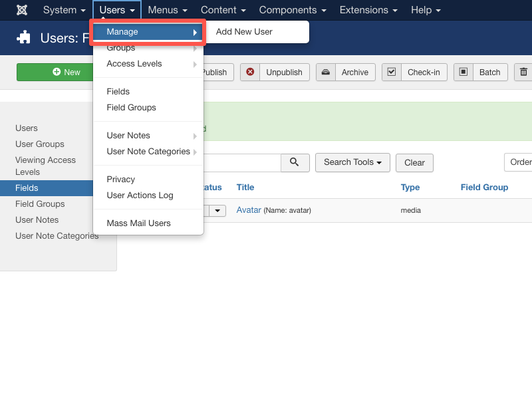
Task: Select Access Levels in Users menu
Action: click(x=134, y=64)
